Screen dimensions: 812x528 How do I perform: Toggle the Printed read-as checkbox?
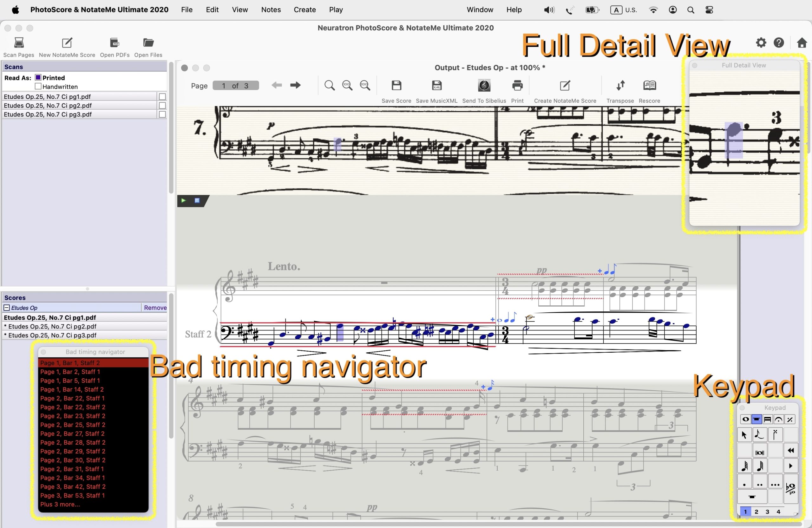[38, 77]
